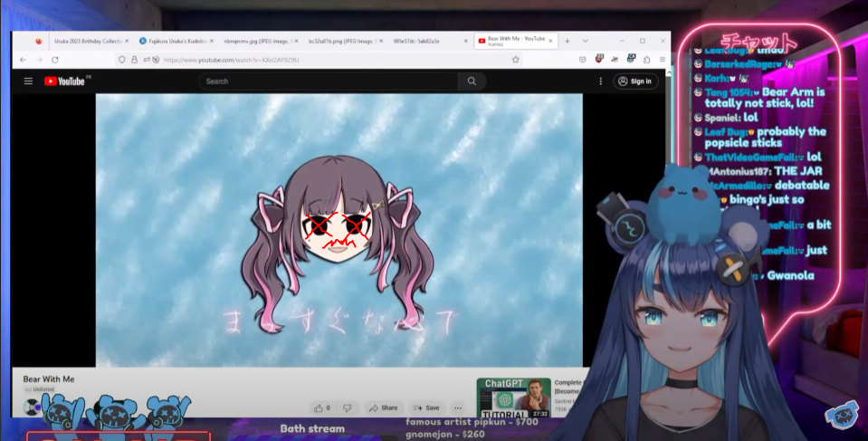Click the Sign in button

(635, 81)
